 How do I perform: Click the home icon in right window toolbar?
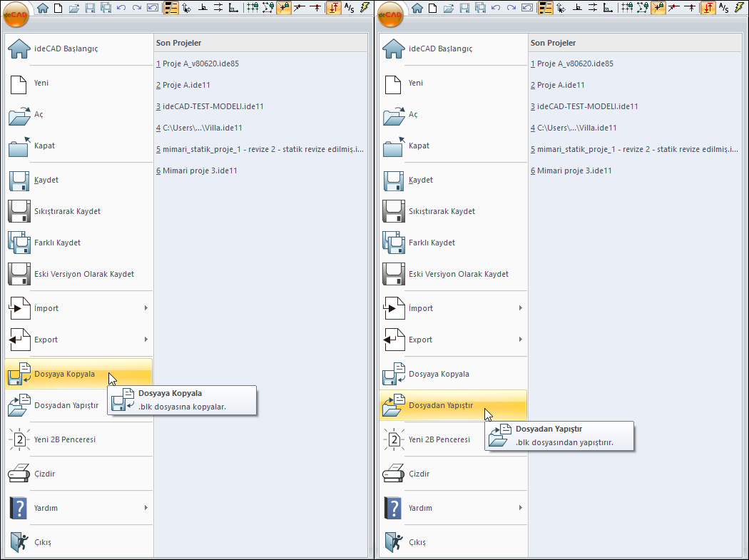point(417,8)
